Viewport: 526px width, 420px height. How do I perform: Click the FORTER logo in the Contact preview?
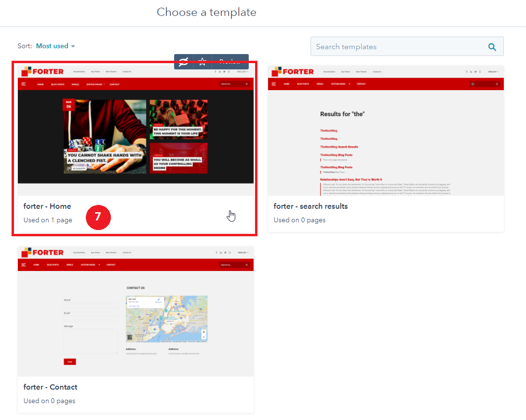click(x=42, y=252)
